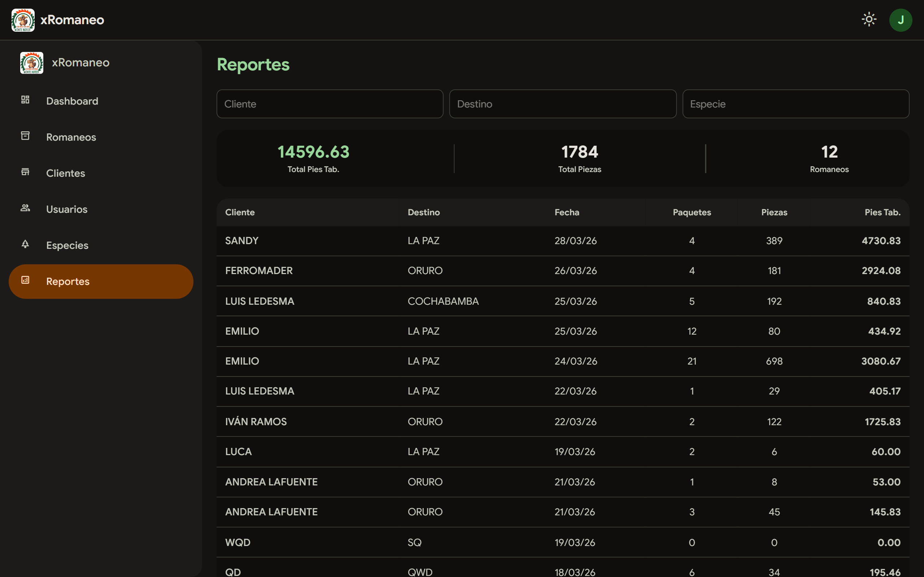924x577 pixels.
Task: Open the Destino filter field
Action: (x=562, y=104)
